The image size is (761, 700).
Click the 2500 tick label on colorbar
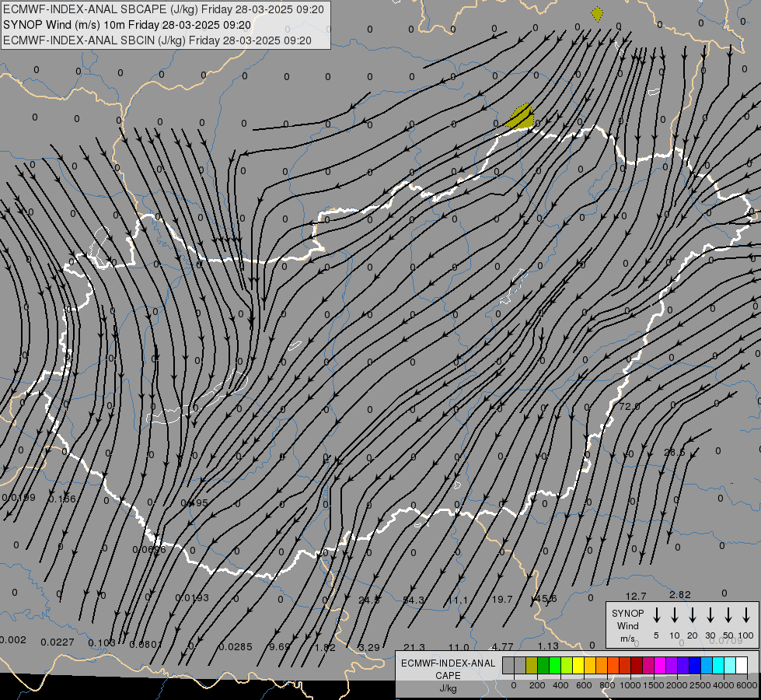[x=700, y=685]
